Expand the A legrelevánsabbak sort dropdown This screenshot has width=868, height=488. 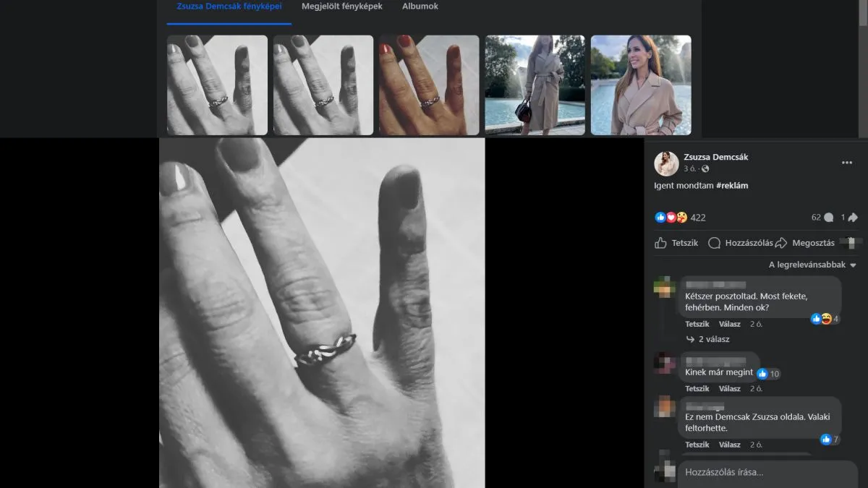[812, 265]
